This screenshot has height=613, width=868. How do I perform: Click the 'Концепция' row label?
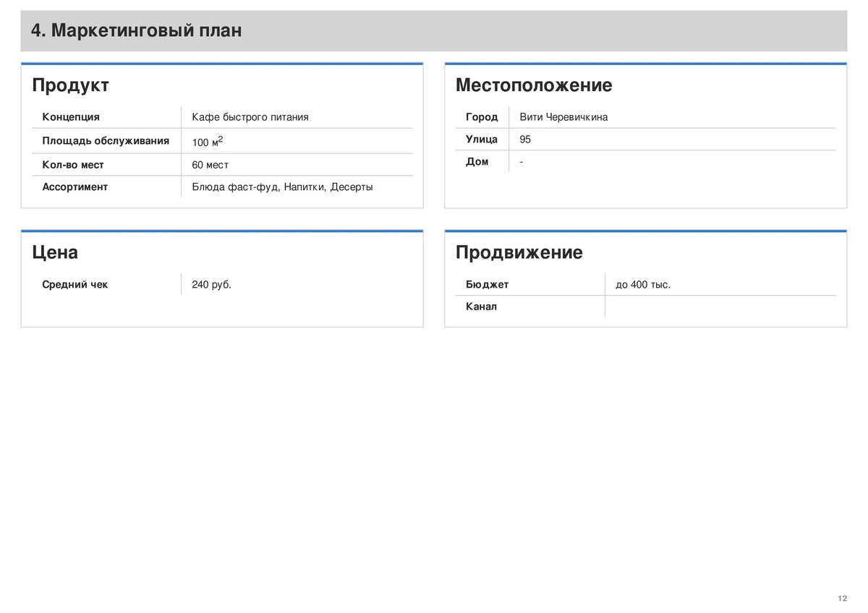point(71,117)
